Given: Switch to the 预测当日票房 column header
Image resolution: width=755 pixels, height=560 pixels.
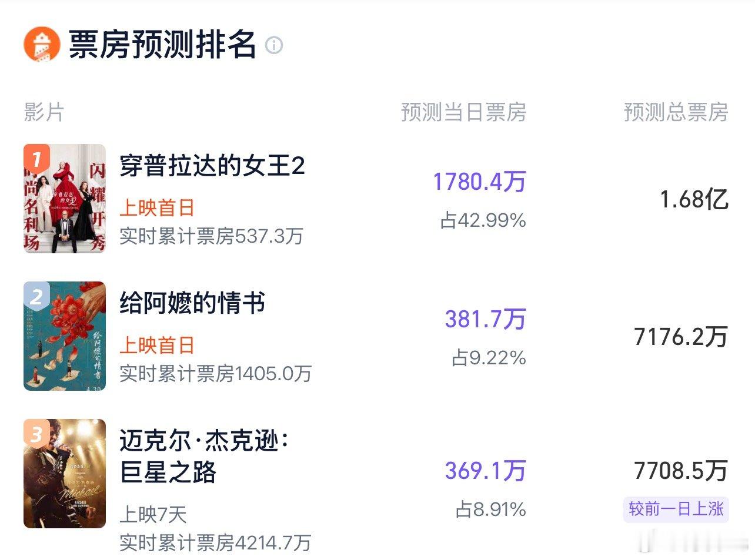Looking at the screenshot, I should pos(464,113).
